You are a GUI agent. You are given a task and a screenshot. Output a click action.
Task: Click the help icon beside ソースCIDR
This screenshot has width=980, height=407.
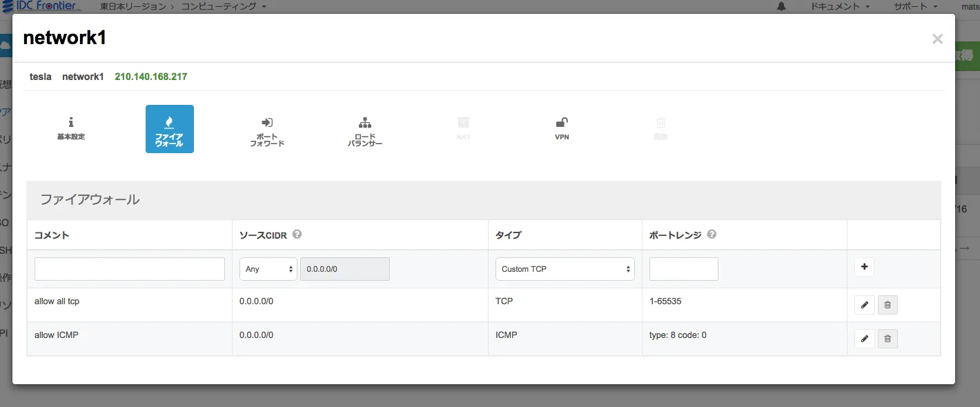[297, 235]
